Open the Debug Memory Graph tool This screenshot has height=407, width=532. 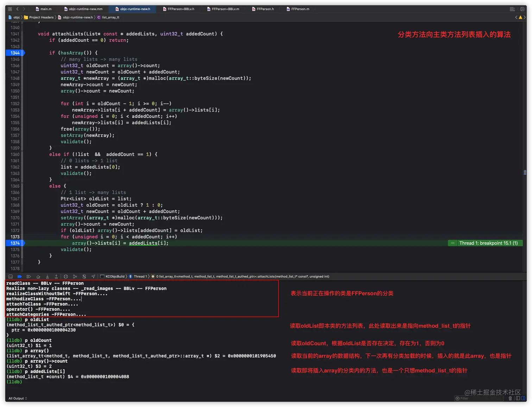75,276
